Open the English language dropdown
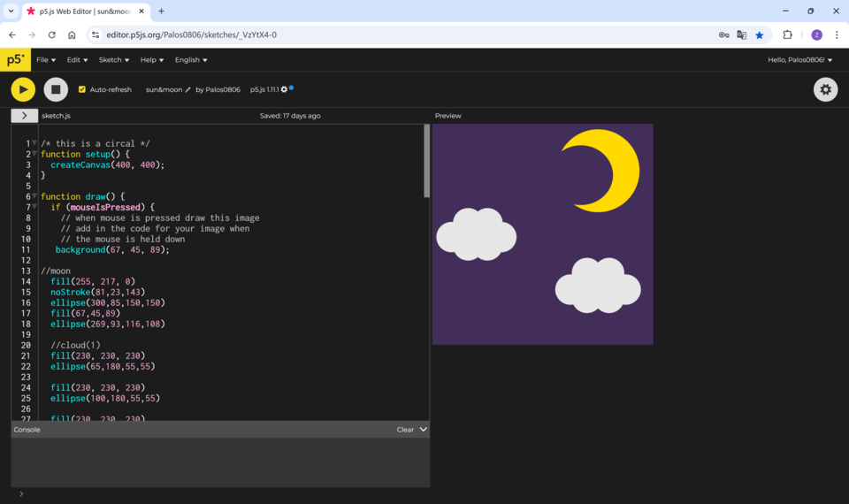Image resolution: width=849 pixels, height=504 pixels. point(191,60)
